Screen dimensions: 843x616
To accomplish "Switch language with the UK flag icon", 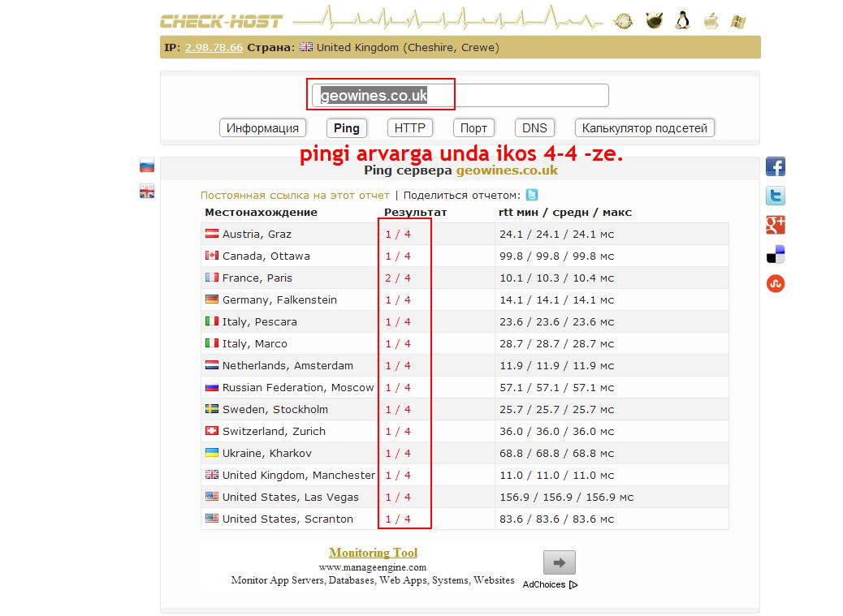I will (147, 192).
